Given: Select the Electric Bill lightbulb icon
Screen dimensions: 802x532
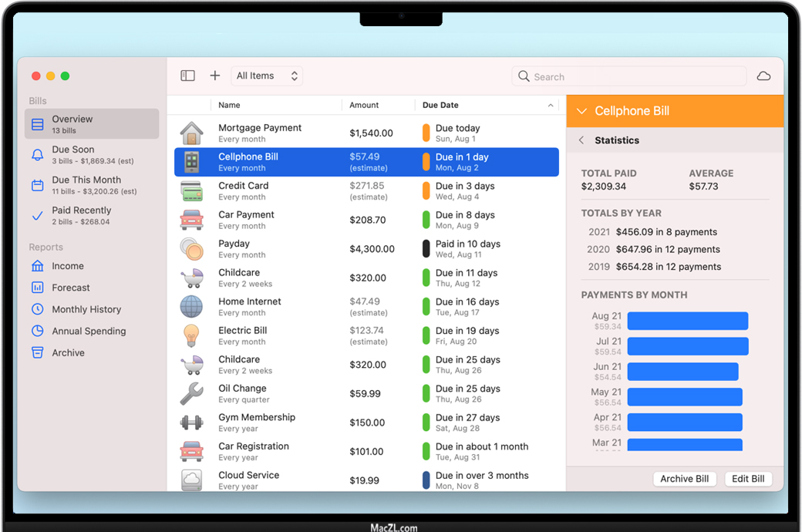Looking at the screenshot, I should click(x=191, y=335).
